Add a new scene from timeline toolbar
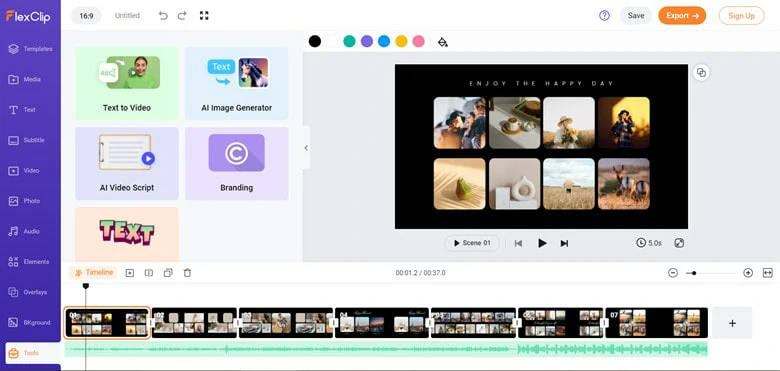Image resolution: width=780 pixels, height=371 pixels. click(x=130, y=273)
